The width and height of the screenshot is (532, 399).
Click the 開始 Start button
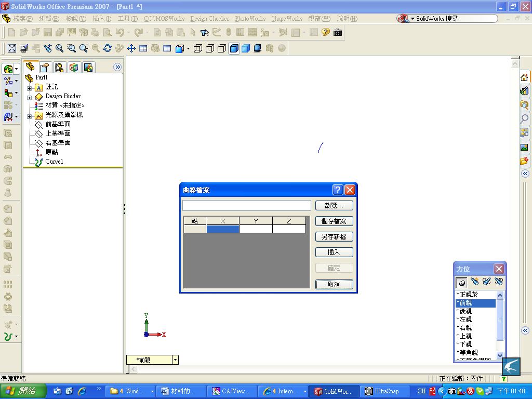click(x=22, y=391)
